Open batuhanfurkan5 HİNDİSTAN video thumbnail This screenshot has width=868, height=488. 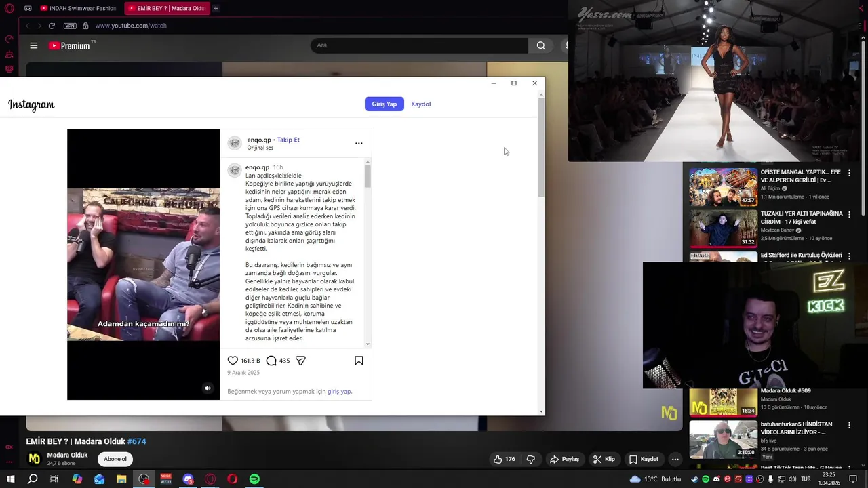(723, 439)
